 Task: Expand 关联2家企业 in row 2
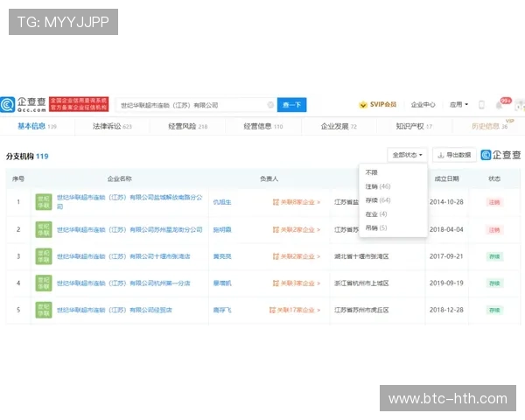point(297,230)
